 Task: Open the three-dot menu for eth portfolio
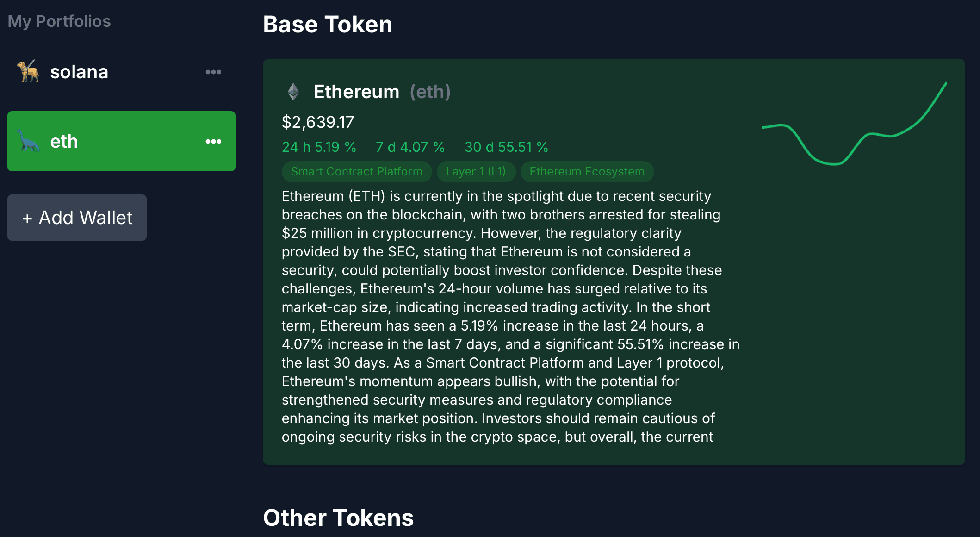213,141
